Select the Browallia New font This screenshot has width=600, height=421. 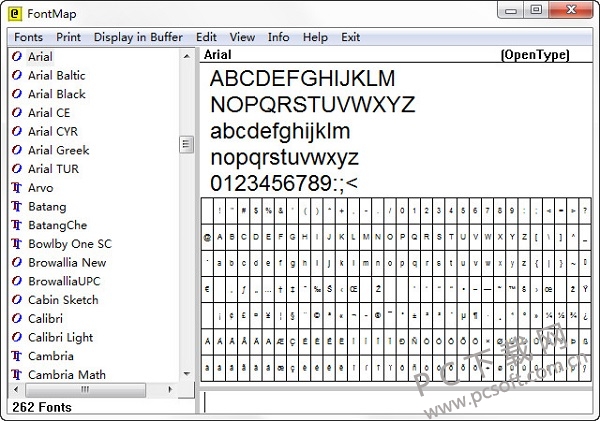tap(67, 263)
